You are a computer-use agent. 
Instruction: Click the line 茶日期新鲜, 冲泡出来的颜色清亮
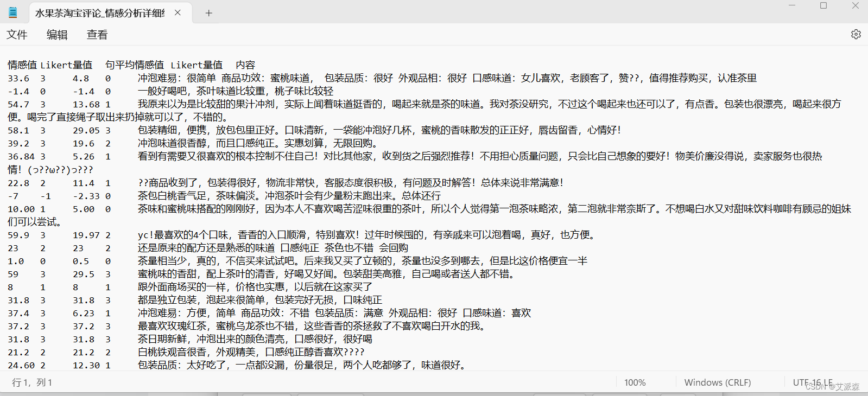(190, 339)
